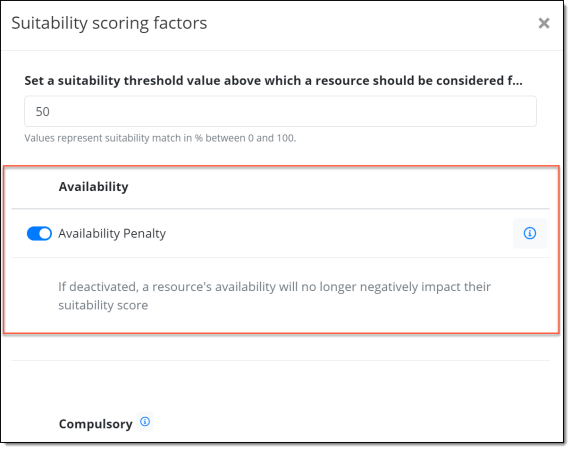The height and width of the screenshot is (450, 571).
Task: Select the Compulsory section heading
Action: click(x=96, y=424)
